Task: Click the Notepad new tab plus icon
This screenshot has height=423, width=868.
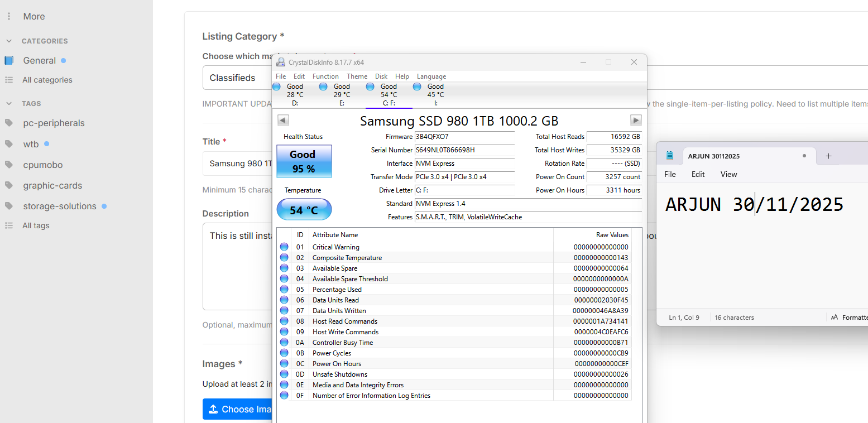Action: [828, 156]
